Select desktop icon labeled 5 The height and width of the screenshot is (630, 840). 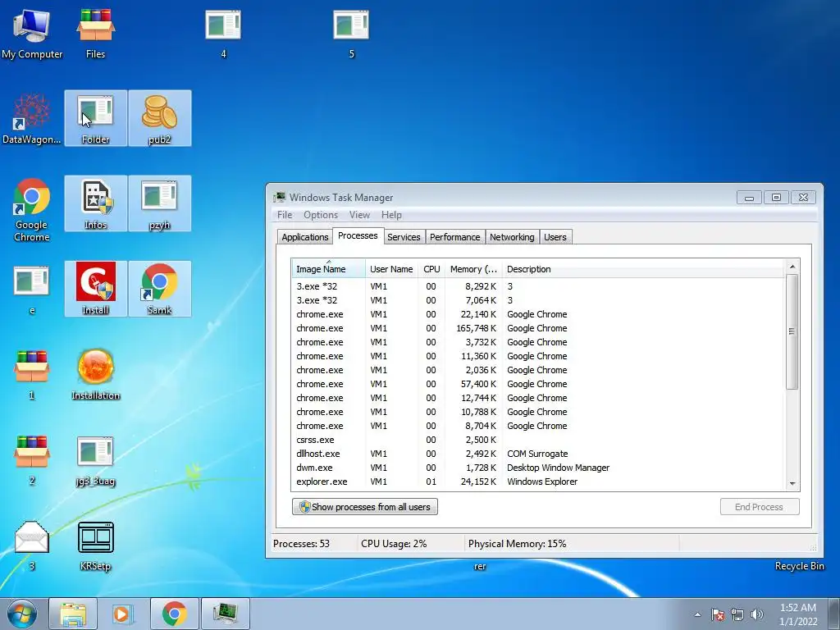coord(351,33)
